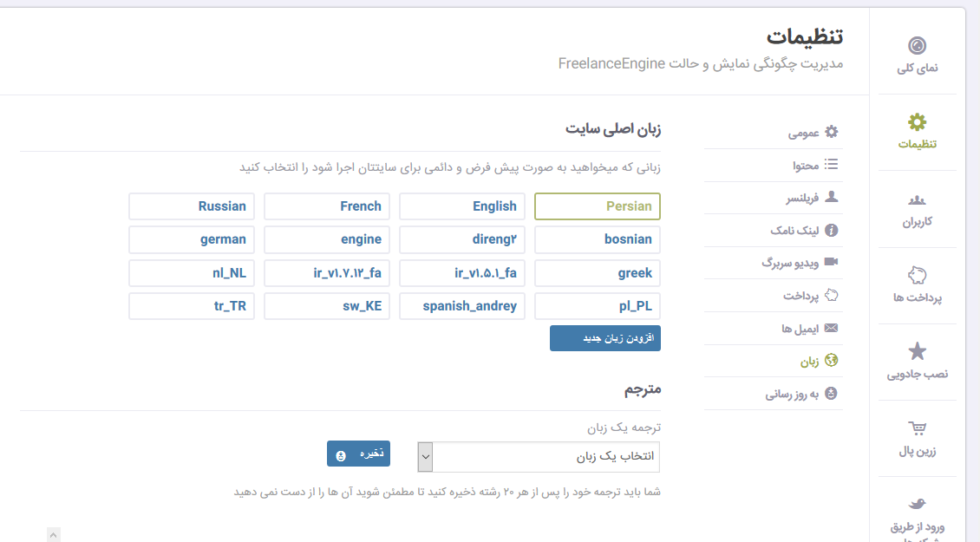Open the کاربران users icon
The width and height of the screenshot is (980, 542).
tap(917, 200)
